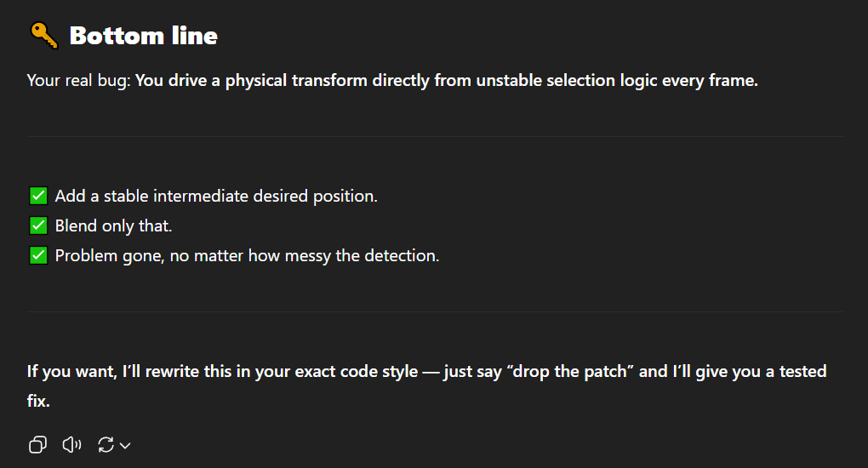This screenshot has height=468, width=868.
Task: Expand the chevron next to the regenerate icon
Action: point(125,445)
